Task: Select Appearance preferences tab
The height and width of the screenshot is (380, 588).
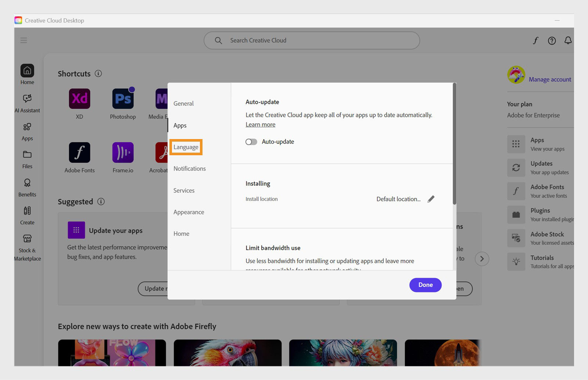Action: point(189,212)
